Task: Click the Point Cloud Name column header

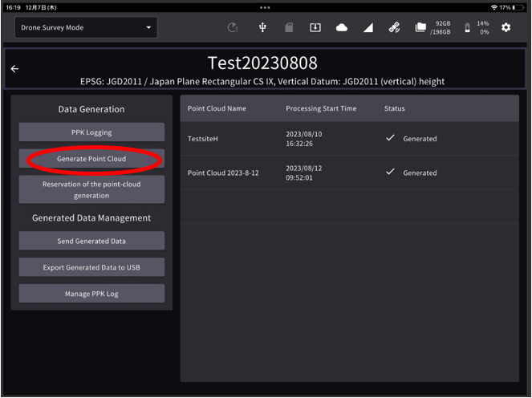Action: tap(217, 108)
